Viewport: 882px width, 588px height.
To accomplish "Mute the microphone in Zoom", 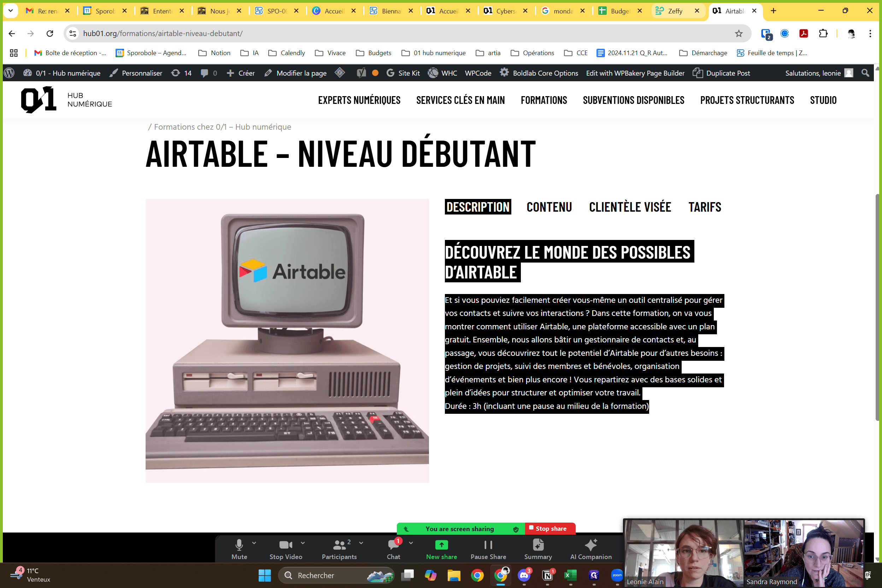I will pos(239,549).
